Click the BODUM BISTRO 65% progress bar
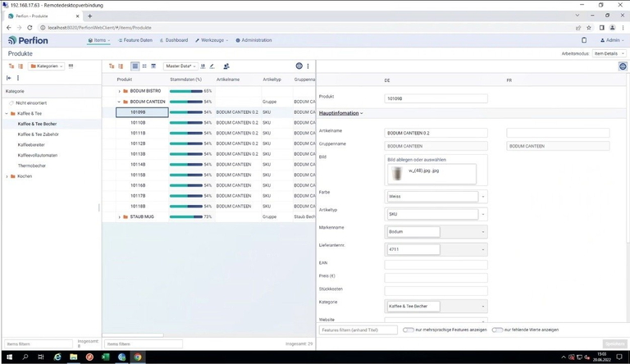630x364 pixels. (x=186, y=91)
